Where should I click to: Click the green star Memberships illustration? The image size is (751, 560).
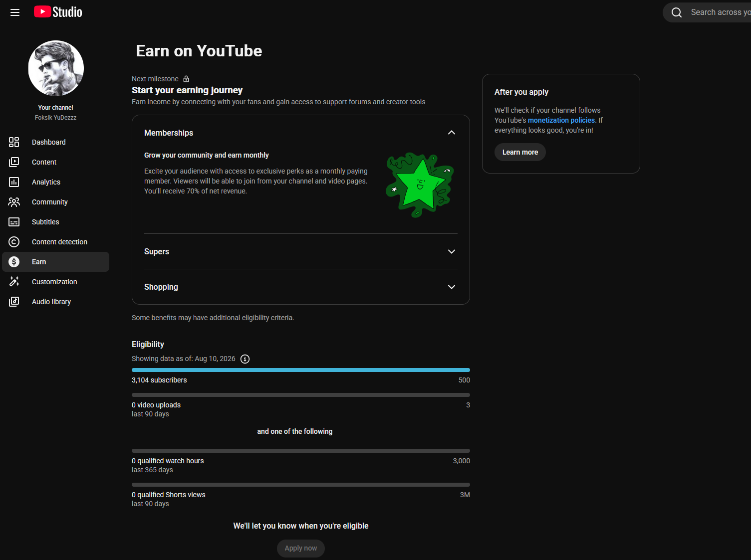(x=420, y=185)
